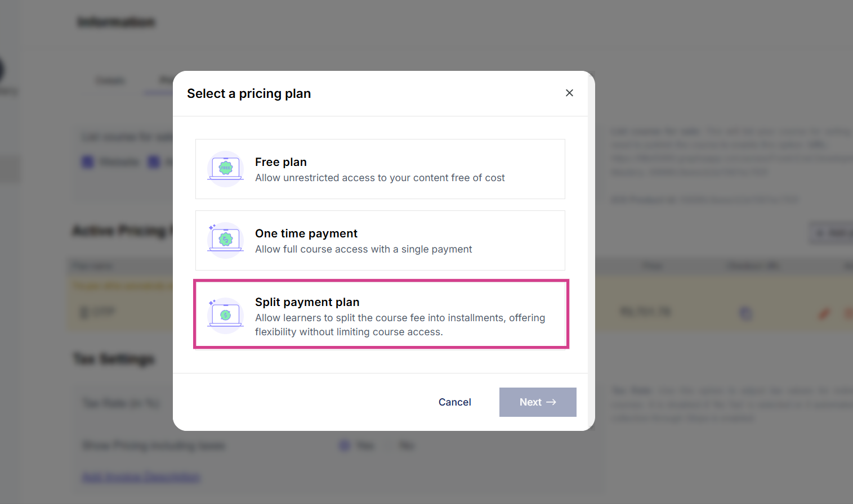Viewport: 853px width, 504px height.
Task: Click the blurred Add button above pricing table
Action: 831,233
